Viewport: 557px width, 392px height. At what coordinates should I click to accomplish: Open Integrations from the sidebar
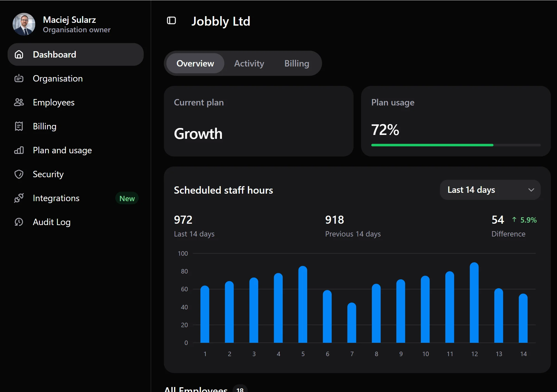coord(76,198)
